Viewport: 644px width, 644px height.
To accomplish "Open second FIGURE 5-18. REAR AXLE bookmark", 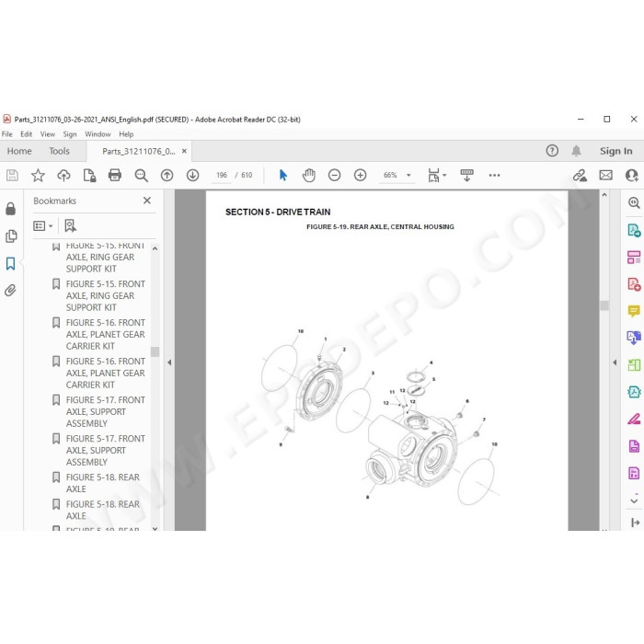I will [x=103, y=510].
